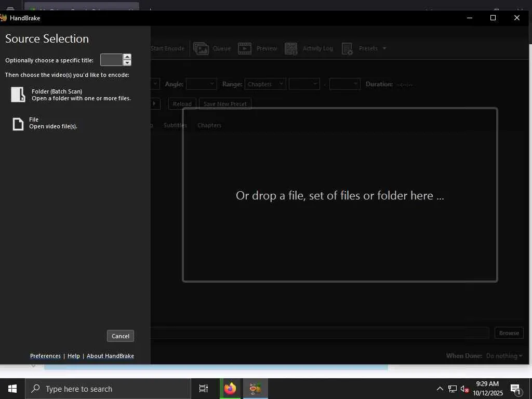Open the Activity Log icon

291,48
